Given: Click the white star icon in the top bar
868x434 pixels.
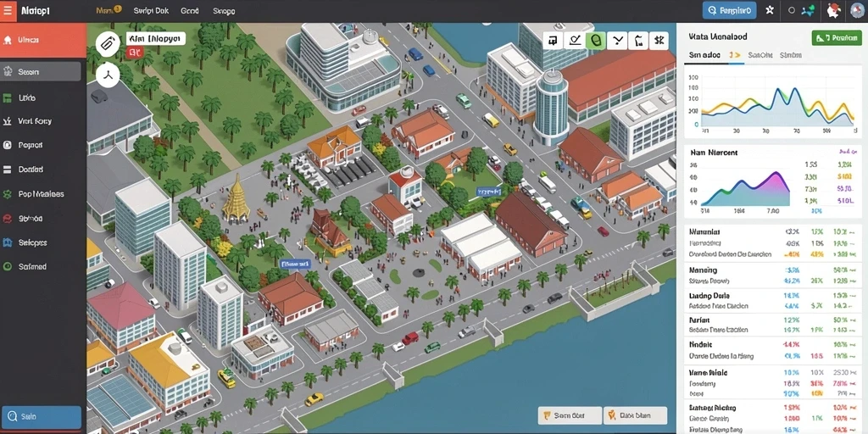Looking at the screenshot, I should pos(770,10).
